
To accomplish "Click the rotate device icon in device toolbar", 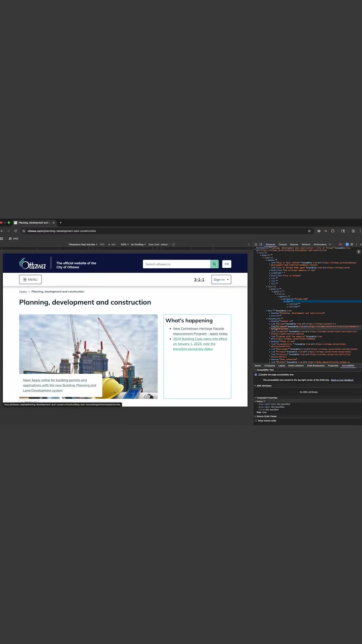I will [x=174, y=245].
